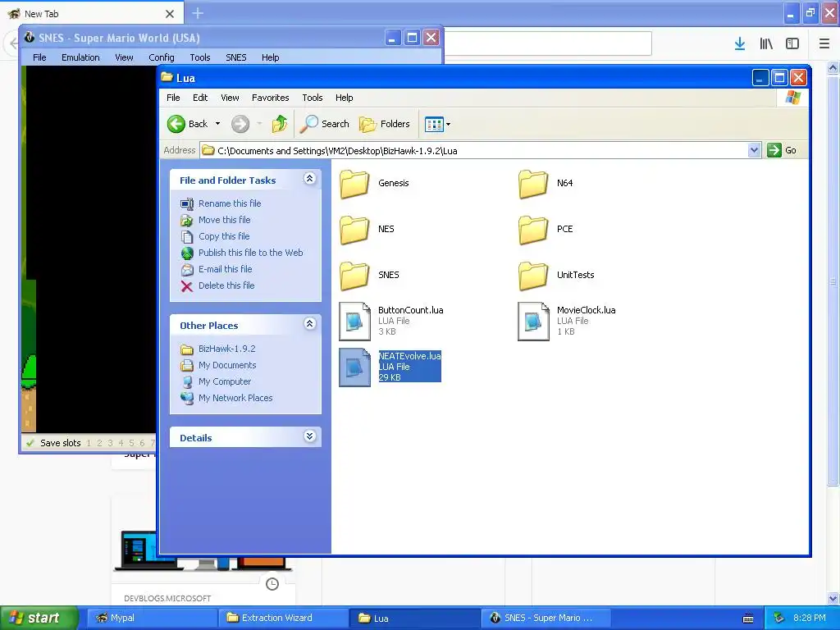Image resolution: width=840 pixels, height=630 pixels.
Task: Open the Favorites menu
Action: (271, 98)
